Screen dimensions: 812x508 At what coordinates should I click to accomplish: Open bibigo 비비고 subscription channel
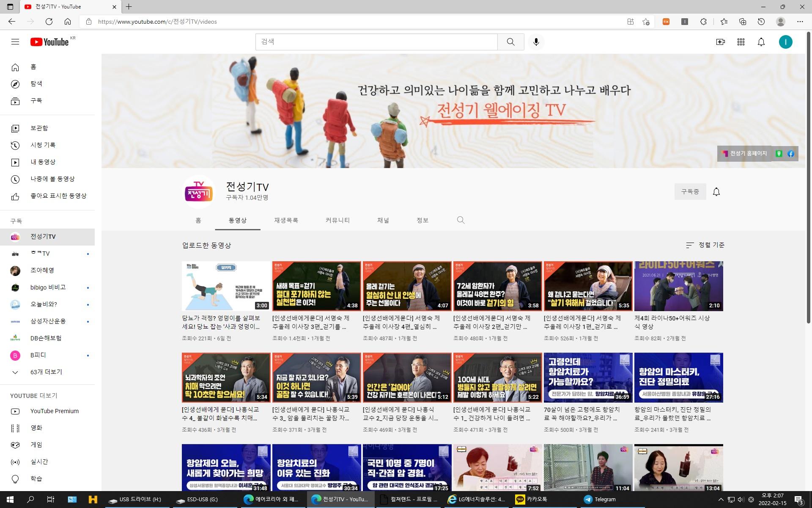pos(47,287)
